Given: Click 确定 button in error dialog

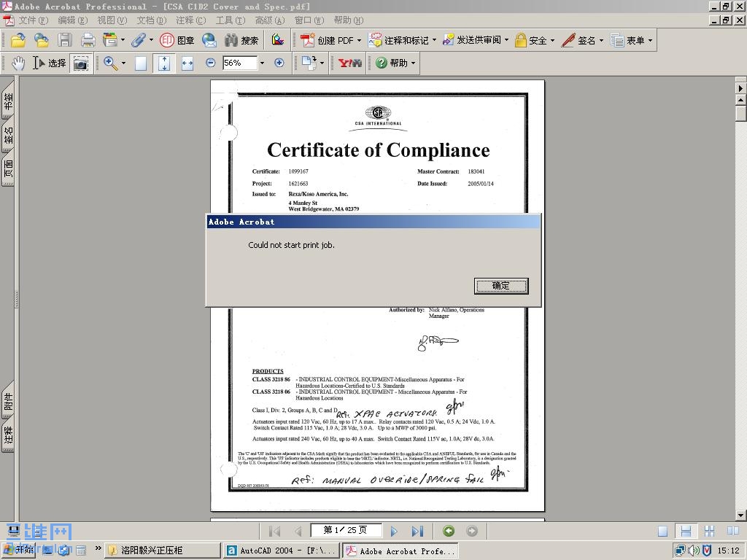Looking at the screenshot, I should pyautogui.click(x=501, y=286).
